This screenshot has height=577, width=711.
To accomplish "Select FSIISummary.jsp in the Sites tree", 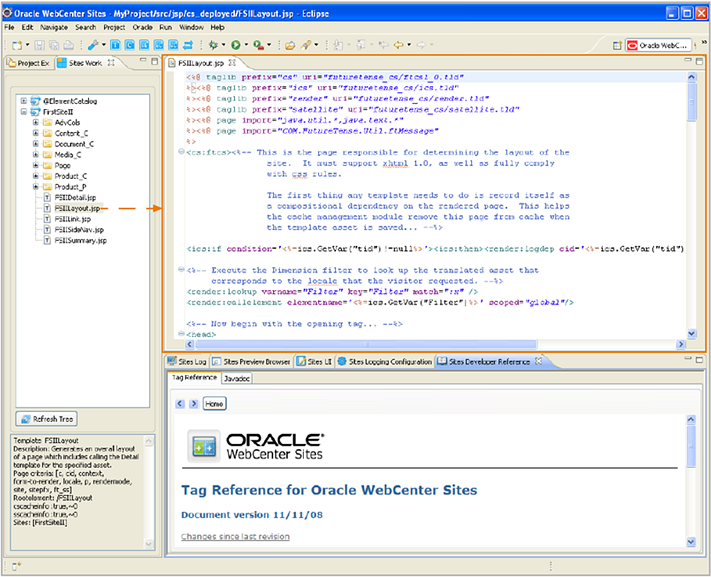I will [x=79, y=241].
